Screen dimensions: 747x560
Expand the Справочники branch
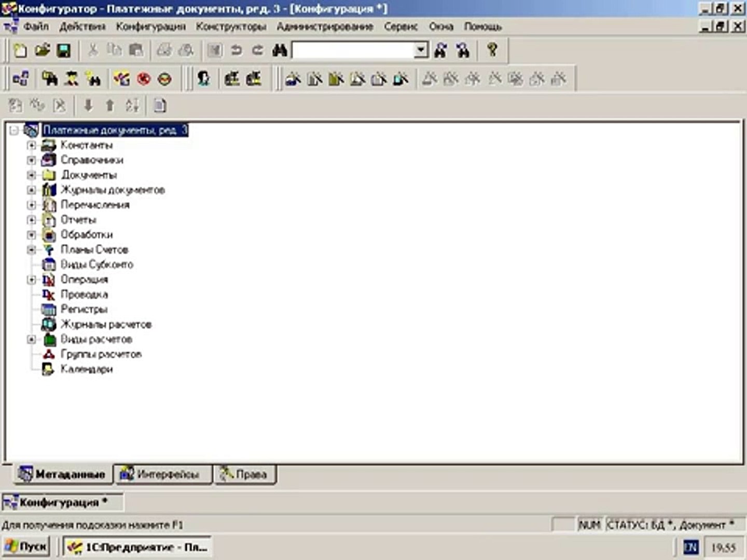click(31, 160)
